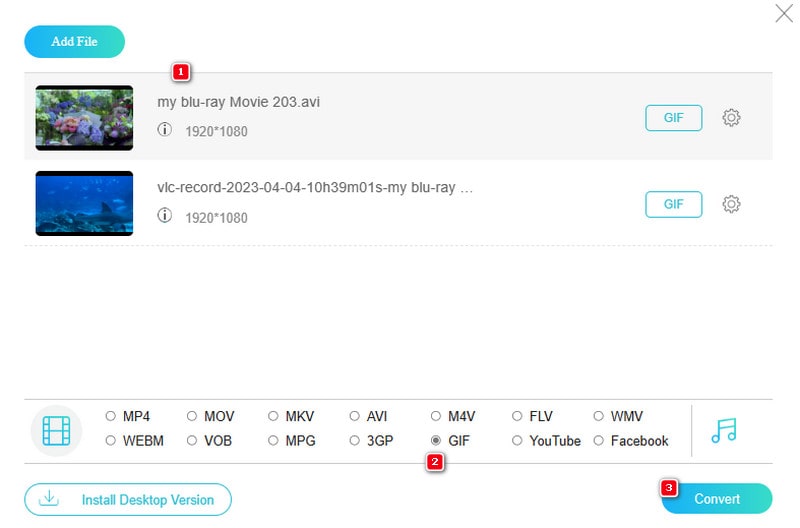Click Install Desktop Version
Screen dimensions: 800x528
click(x=128, y=499)
